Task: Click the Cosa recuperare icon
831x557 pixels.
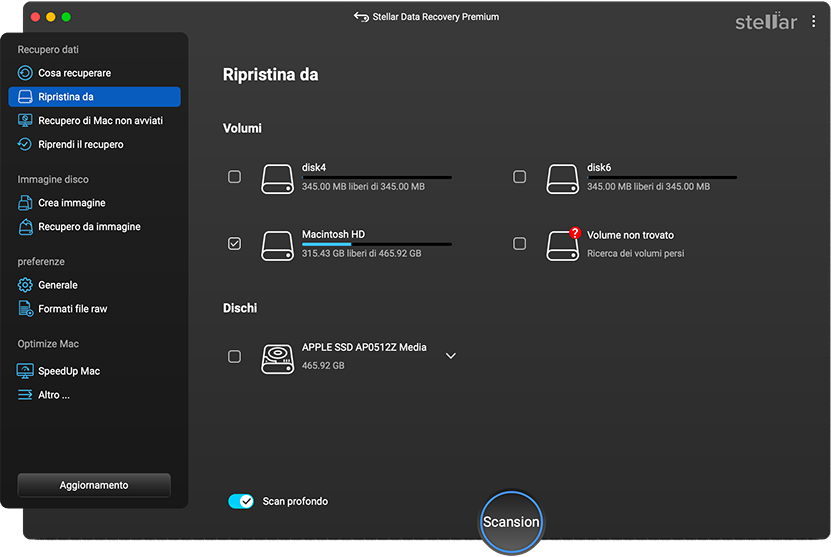Action: [25, 73]
